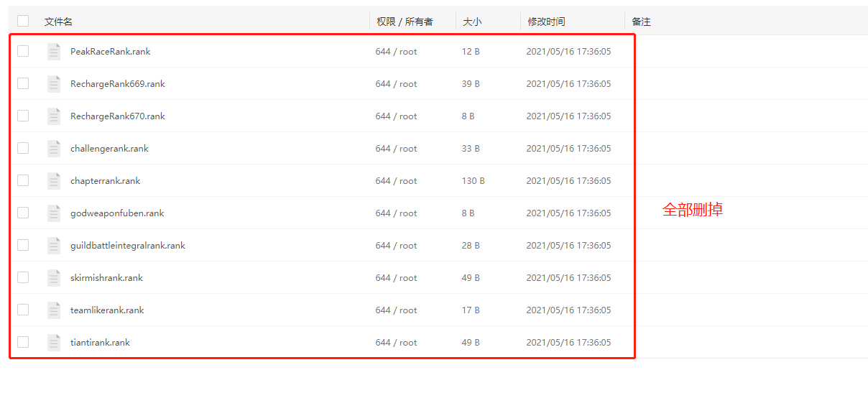This screenshot has width=868, height=393.
Task: Click godweaponfuben.rank document icon
Action: tap(54, 213)
